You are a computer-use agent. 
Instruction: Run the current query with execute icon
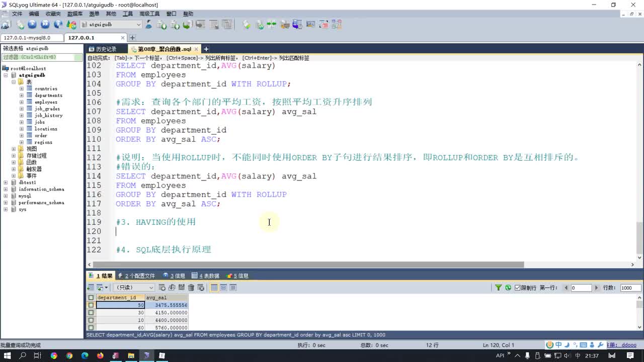(32, 24)
